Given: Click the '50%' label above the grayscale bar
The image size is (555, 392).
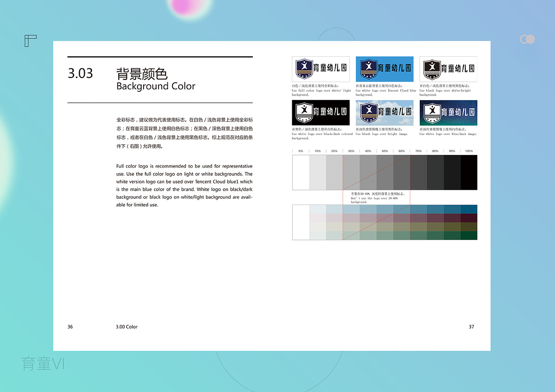Looking at the screenshot, I should 385,151.
